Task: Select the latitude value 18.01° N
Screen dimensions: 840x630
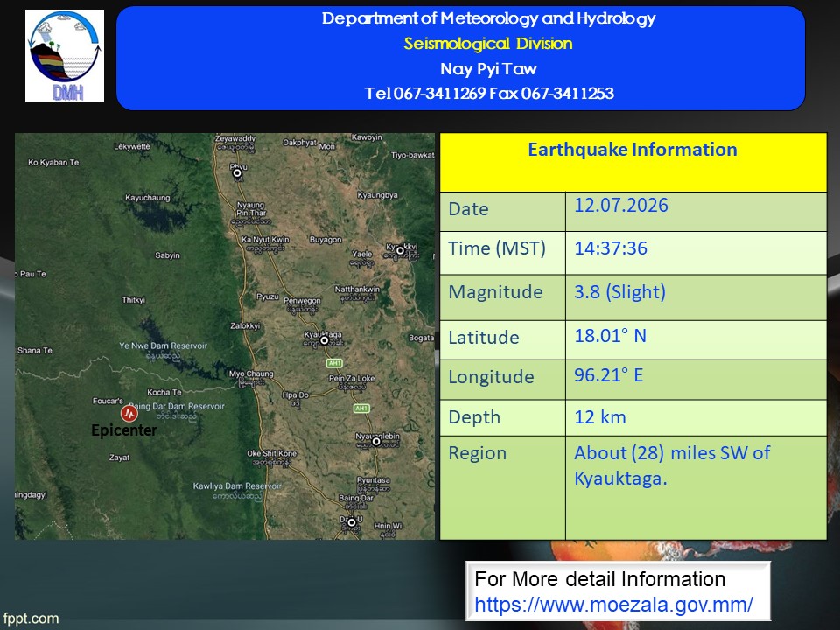Action: pos(610,336)
